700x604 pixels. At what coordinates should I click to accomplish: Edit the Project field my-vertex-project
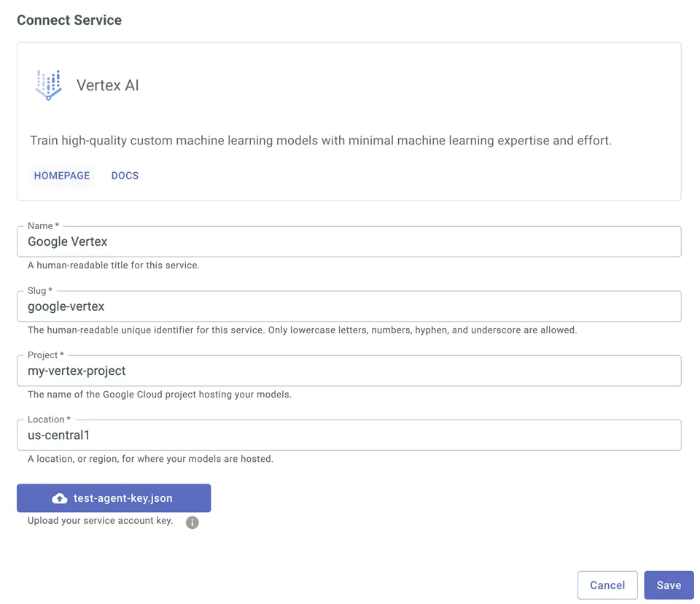349,371
